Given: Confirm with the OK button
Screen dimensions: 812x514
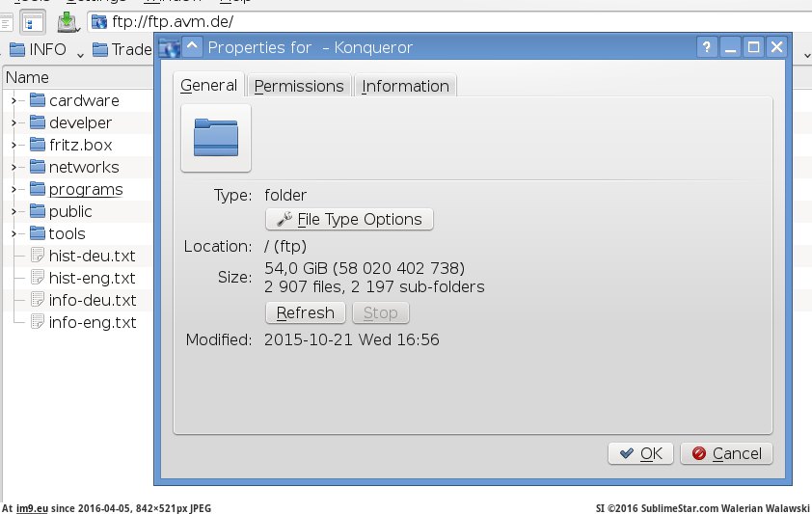Looking at the screenshot, I should (640, 453).
